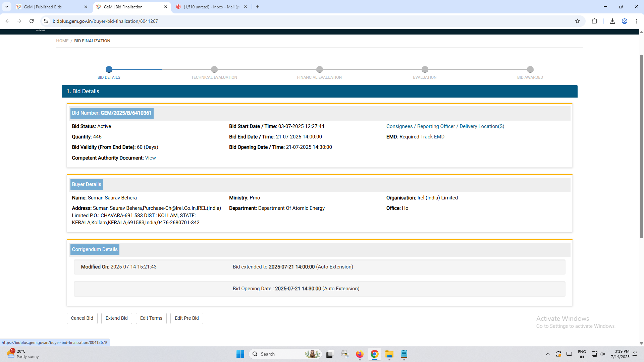This screenshot has height=362, width=644.
Task: View the Competent Authority Document
Action: pos(150,158)
